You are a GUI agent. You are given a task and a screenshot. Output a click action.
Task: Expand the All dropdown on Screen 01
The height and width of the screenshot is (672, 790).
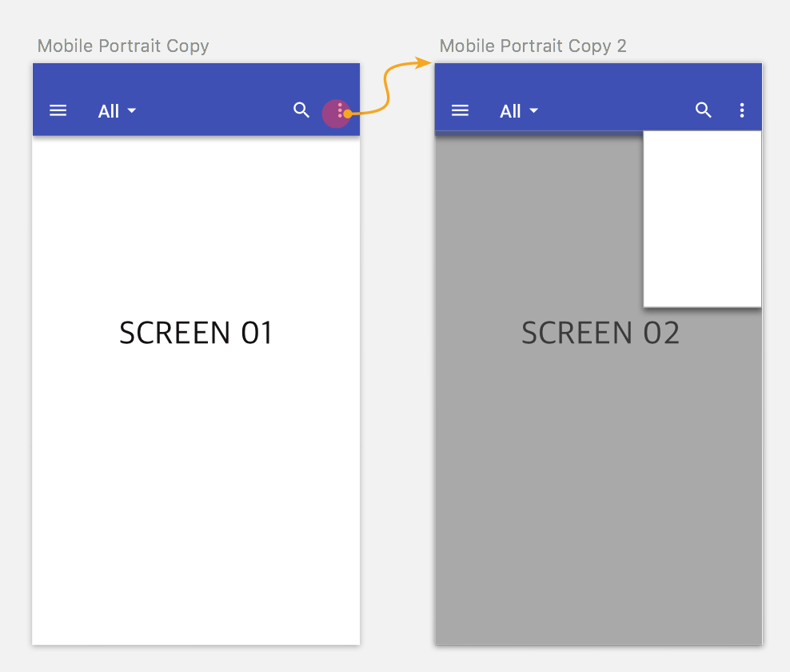coord(117,111)
